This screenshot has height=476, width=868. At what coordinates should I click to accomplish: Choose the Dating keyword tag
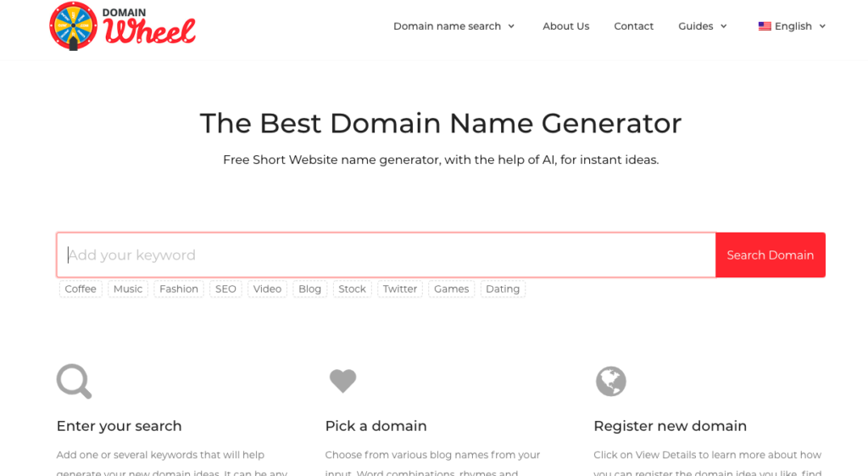pyautogui.click(x=503, y=288)
